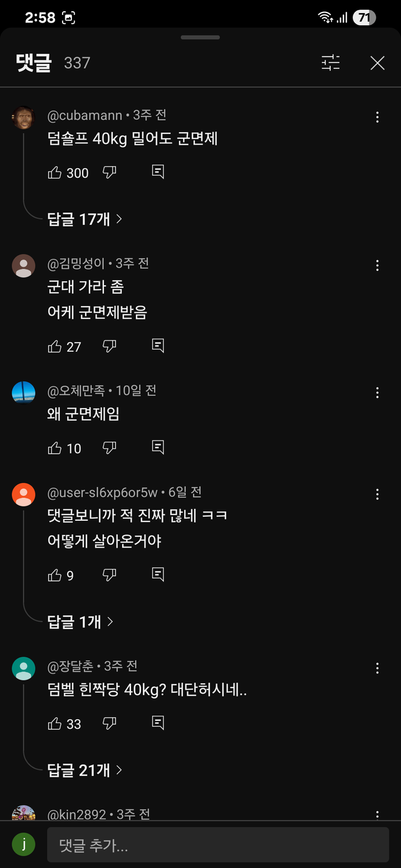401x868 pixels.
Task: Reply to the @장달춘 comment
Action: [159, 724]
